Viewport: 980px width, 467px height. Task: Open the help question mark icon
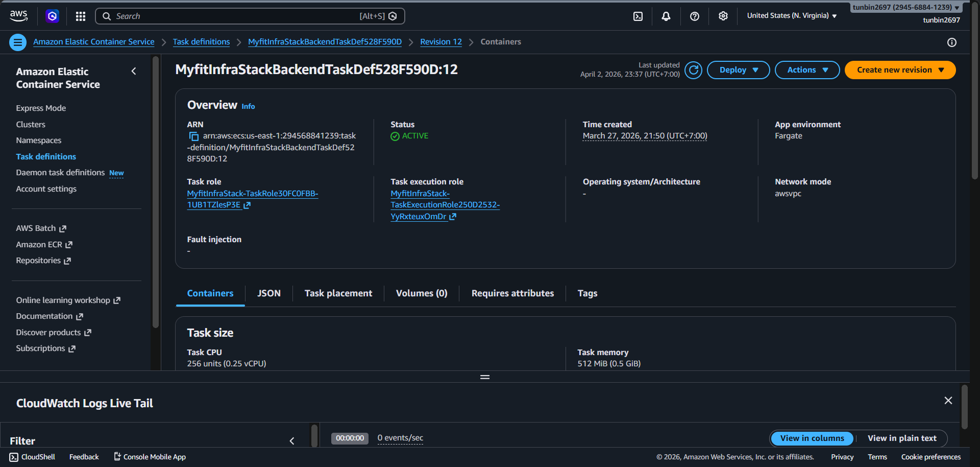tap(695, 16)
